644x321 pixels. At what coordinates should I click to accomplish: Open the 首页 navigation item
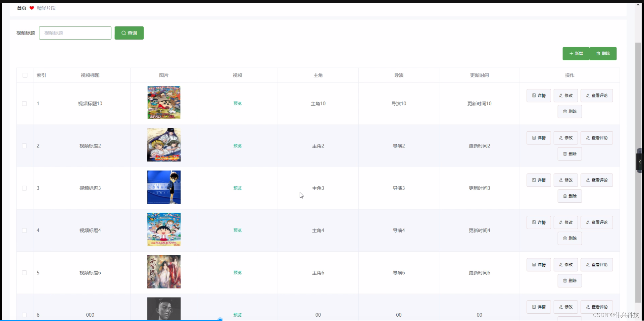click(21, 8)
